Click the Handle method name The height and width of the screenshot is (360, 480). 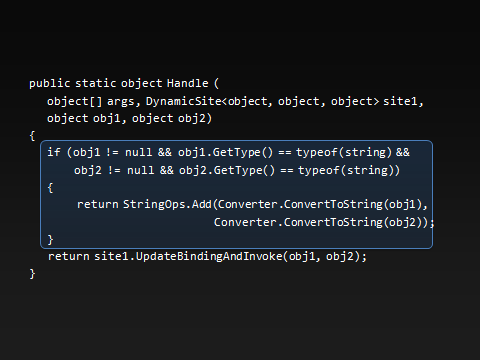[x=187, y=83]
